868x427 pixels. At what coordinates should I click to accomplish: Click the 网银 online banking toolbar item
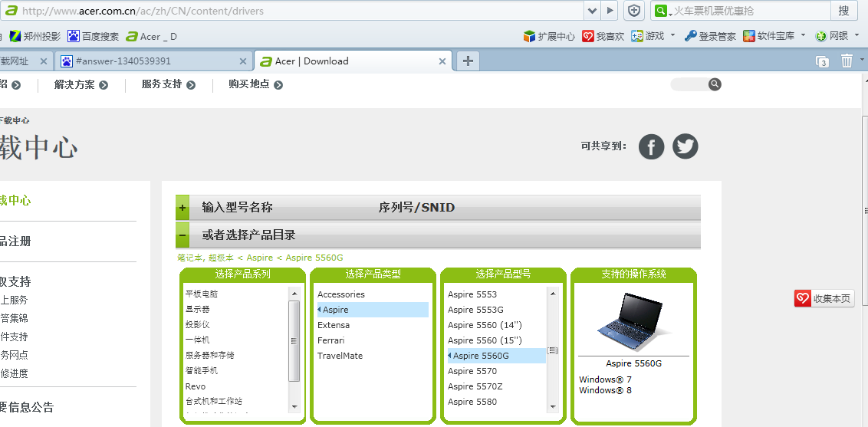coord(832,37)
